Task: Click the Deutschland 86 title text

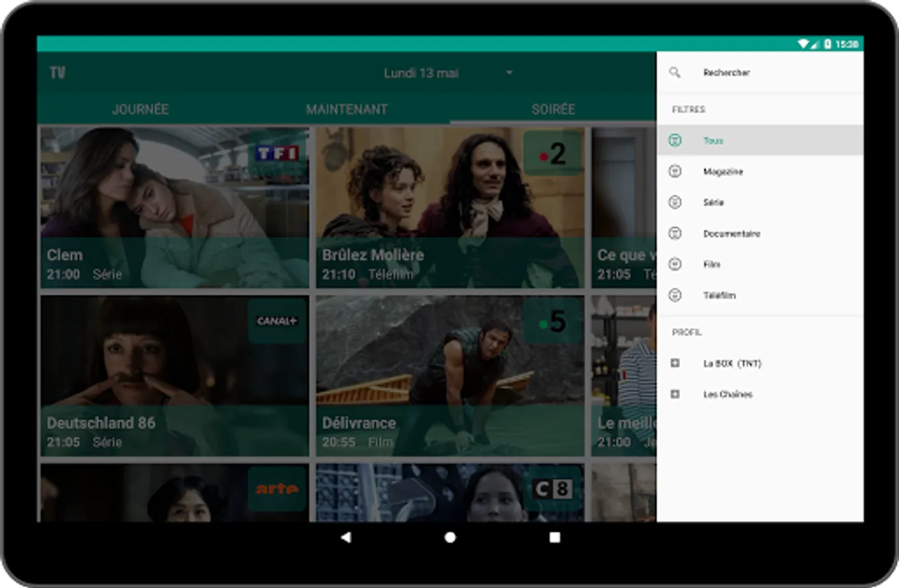Action: point(101,423)
